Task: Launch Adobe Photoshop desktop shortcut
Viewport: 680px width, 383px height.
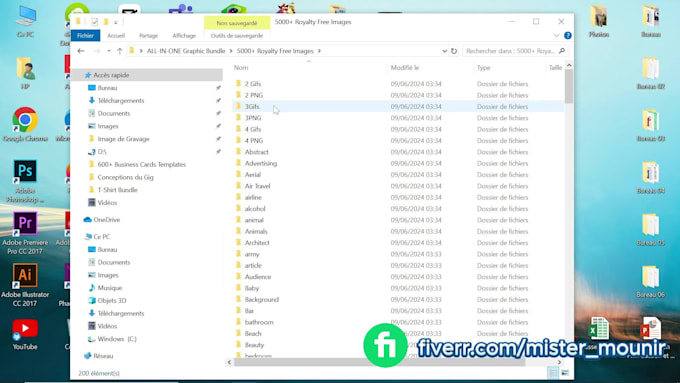Action: pyautogui.click(x=25, y=181)
